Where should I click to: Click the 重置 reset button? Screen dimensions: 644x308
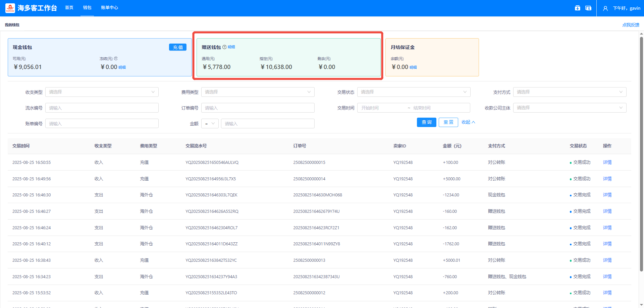pos(448,122)
